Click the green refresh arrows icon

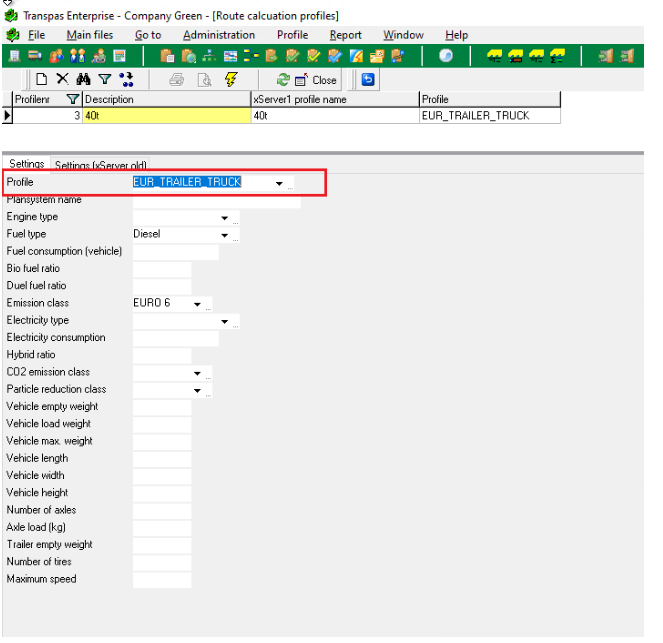coord(283,79)
